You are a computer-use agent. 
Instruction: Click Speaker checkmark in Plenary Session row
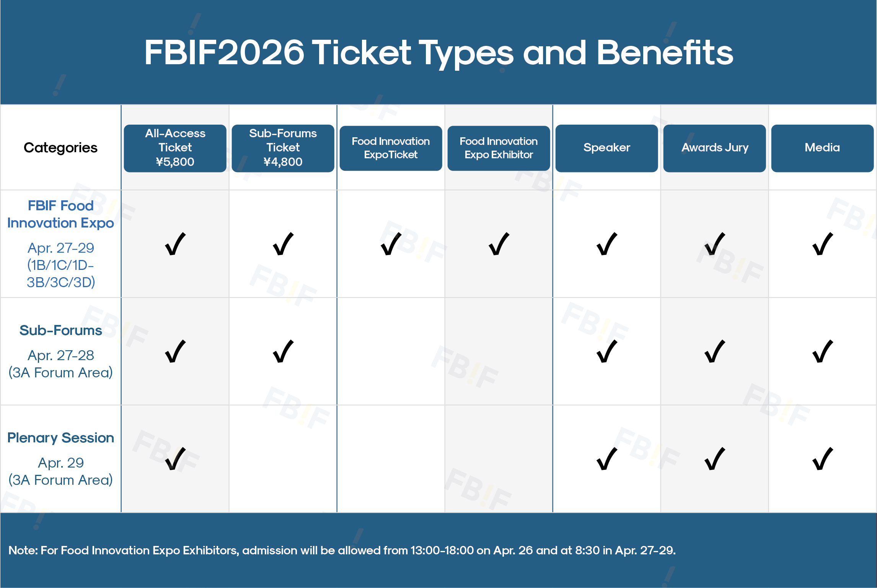point(607,458)
